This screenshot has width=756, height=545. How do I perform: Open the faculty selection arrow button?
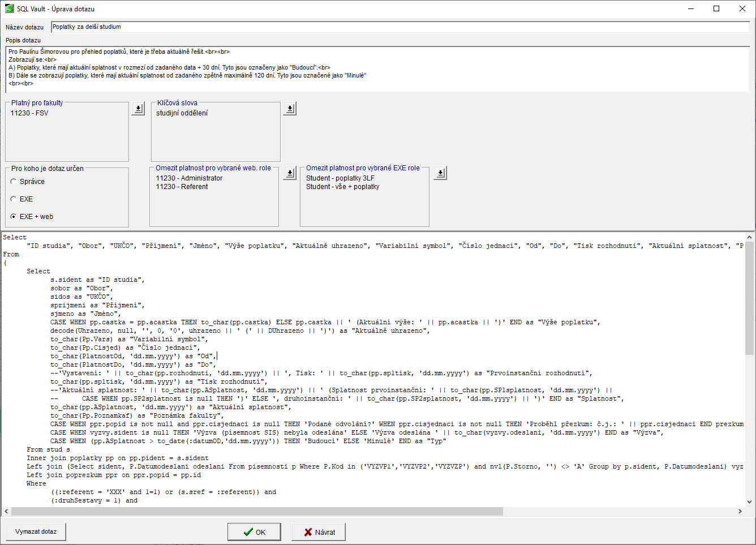138,108
